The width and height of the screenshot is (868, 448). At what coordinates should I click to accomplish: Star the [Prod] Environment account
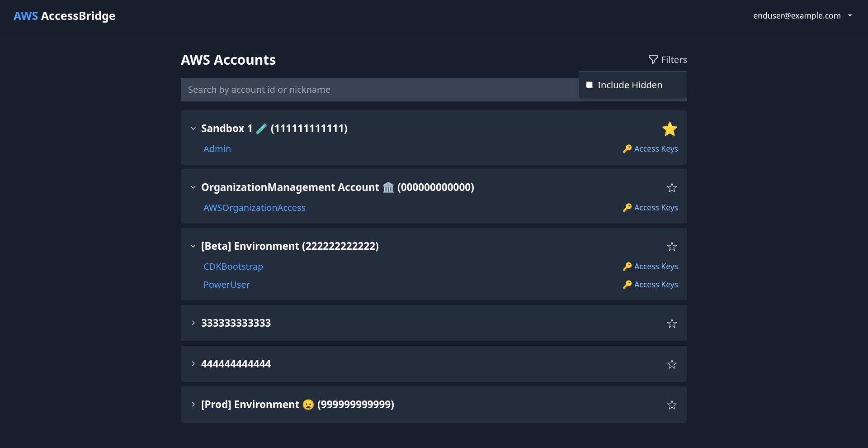[672, 405]
